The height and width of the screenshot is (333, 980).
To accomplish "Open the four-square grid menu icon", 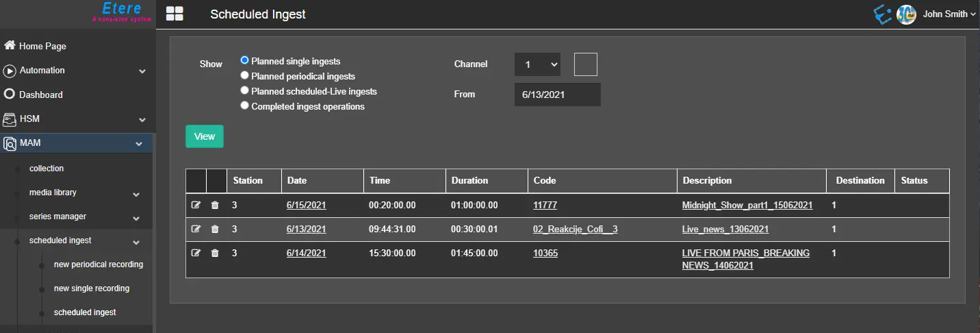I will [175, 14].
